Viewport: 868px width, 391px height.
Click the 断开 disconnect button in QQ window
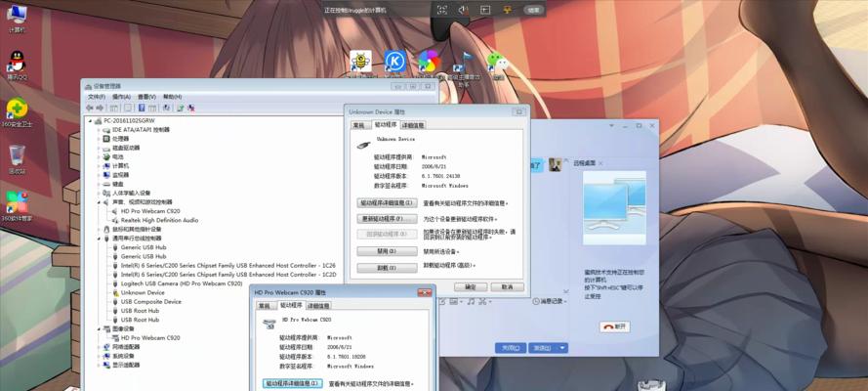[x=615, y=326]
